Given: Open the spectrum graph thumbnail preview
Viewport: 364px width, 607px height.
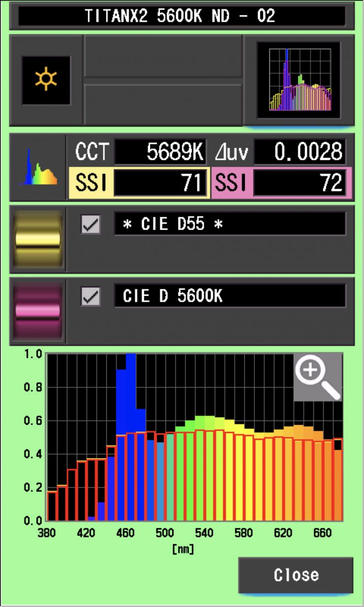Looking at the screenshot, I should point(299,80).
